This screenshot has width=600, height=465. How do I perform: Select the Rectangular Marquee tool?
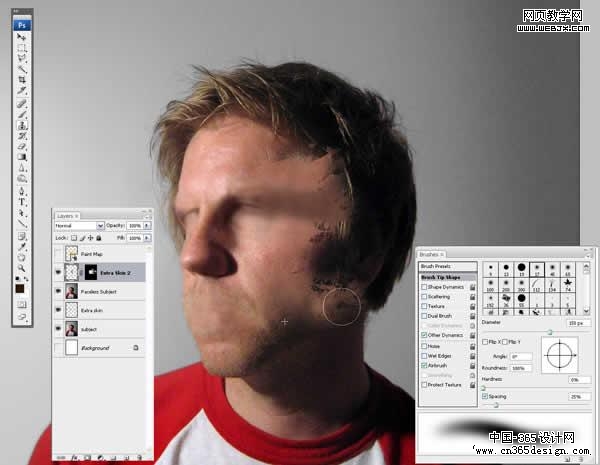click(x=22, y=48)
